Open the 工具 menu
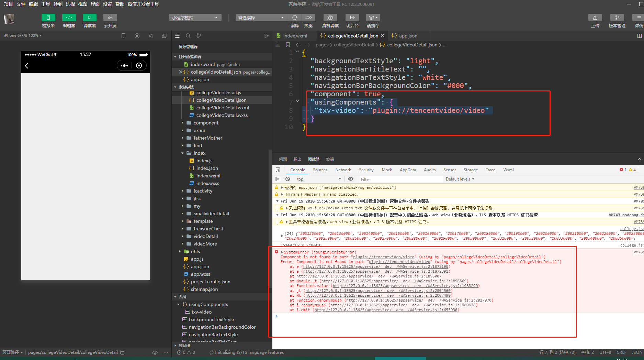Image resolution: width=644 pixels, height=360 pixels. (46, 4)
